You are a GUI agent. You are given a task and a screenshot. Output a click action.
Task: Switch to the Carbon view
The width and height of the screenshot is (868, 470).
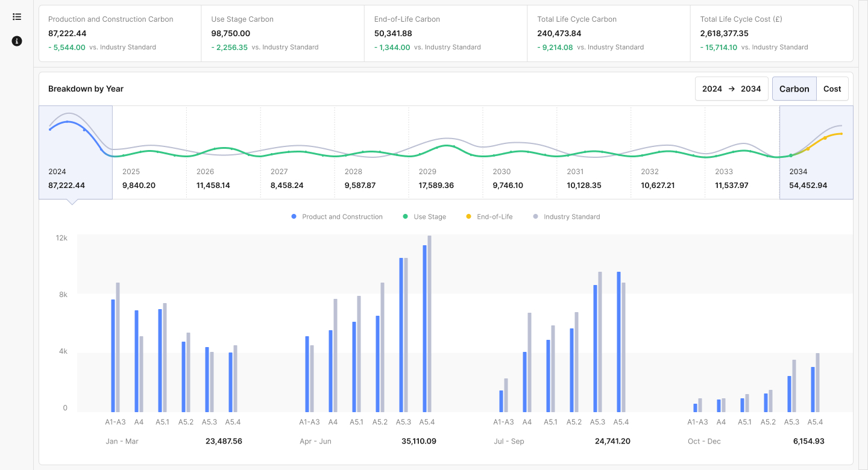pos(794,89)
